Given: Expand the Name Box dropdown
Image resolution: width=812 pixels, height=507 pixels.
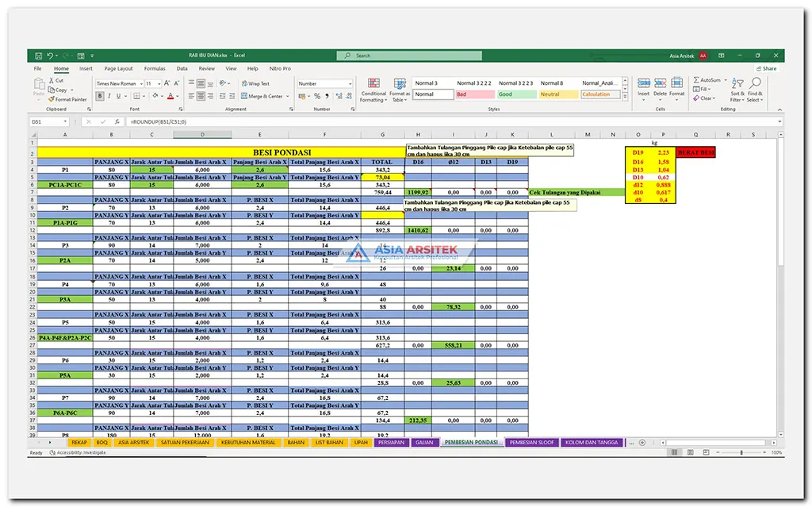Looking at the screenshot, I should (65, 122).
